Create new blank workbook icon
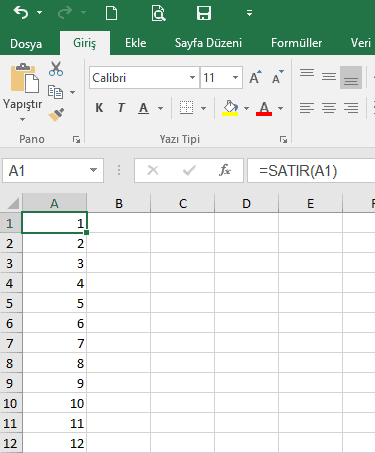This screenshot has width=375, height=453. (111, 13)
